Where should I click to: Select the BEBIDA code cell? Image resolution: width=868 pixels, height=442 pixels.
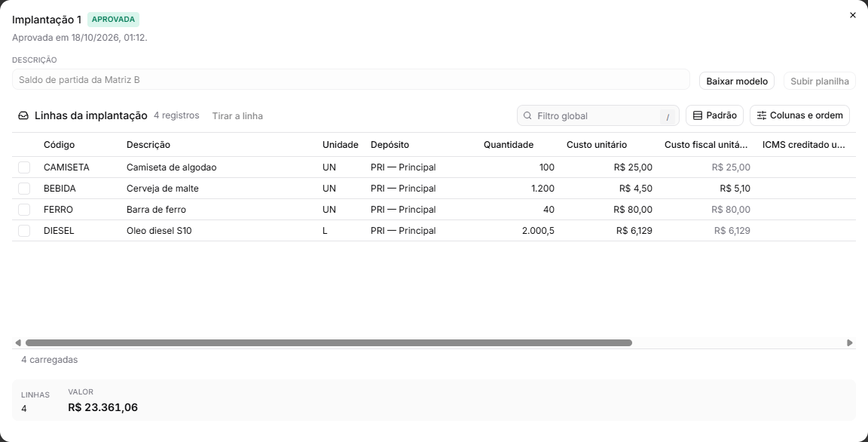60,189
